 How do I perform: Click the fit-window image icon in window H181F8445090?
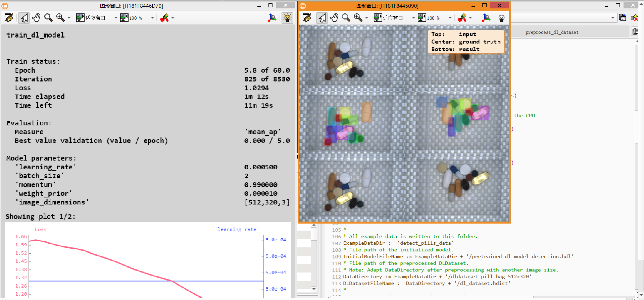point(378,18)
